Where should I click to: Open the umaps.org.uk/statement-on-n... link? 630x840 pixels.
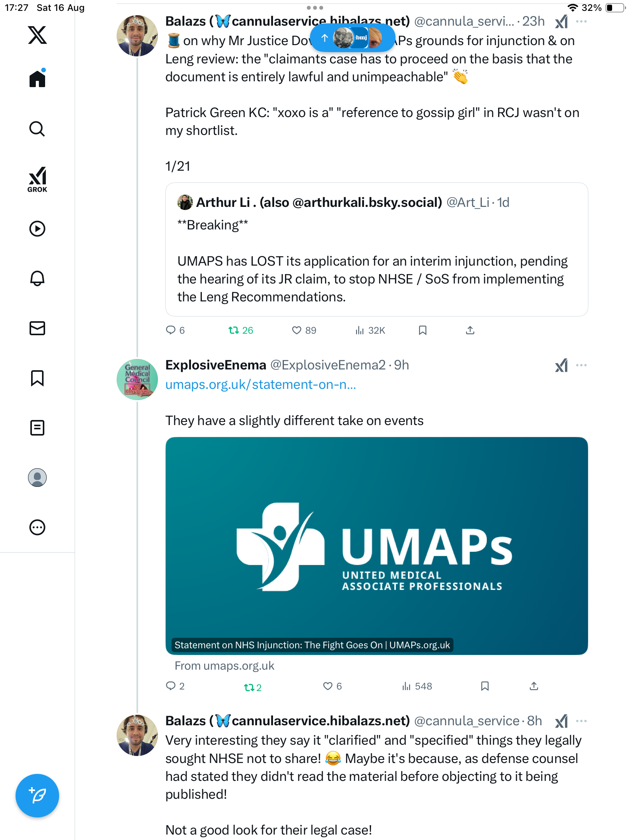tap(261, 385)
